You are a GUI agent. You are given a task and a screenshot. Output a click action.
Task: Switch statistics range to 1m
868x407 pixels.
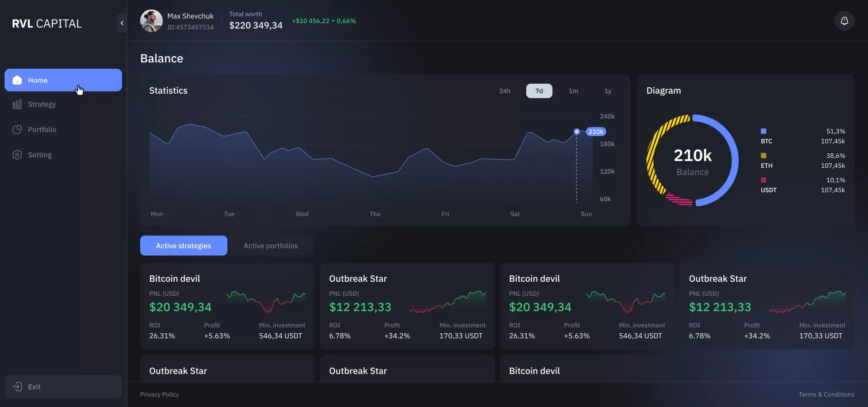coord(573,91)
